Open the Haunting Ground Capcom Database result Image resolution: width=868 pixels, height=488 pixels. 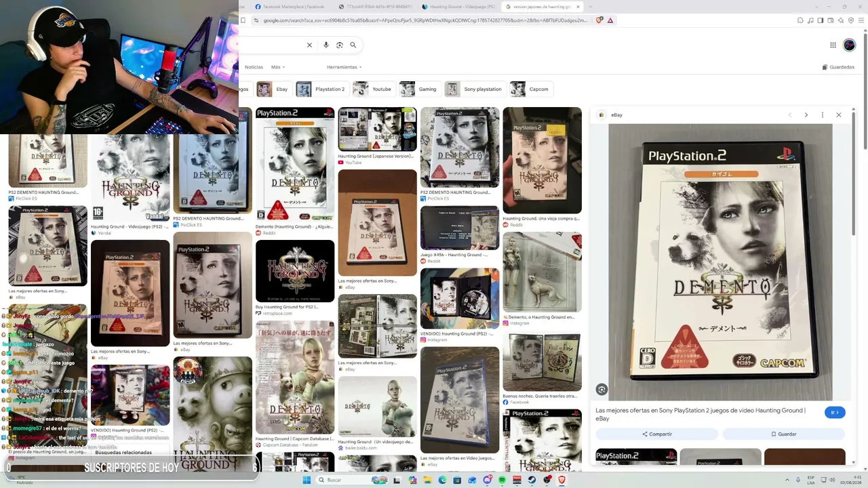295,378
